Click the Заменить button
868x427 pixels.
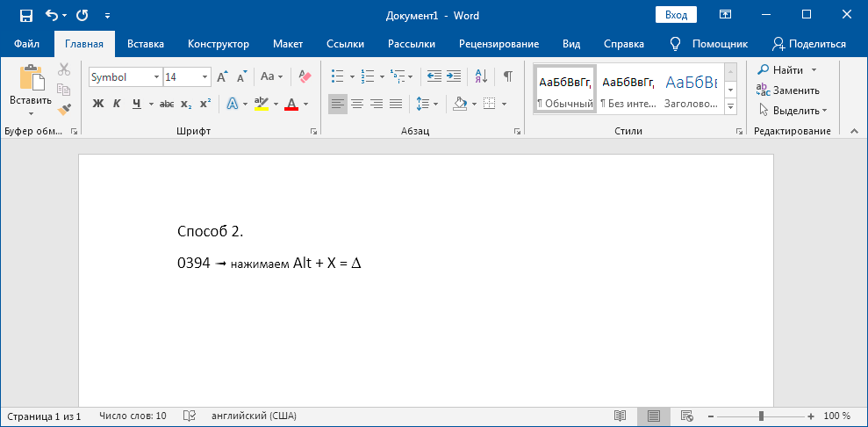788,90
